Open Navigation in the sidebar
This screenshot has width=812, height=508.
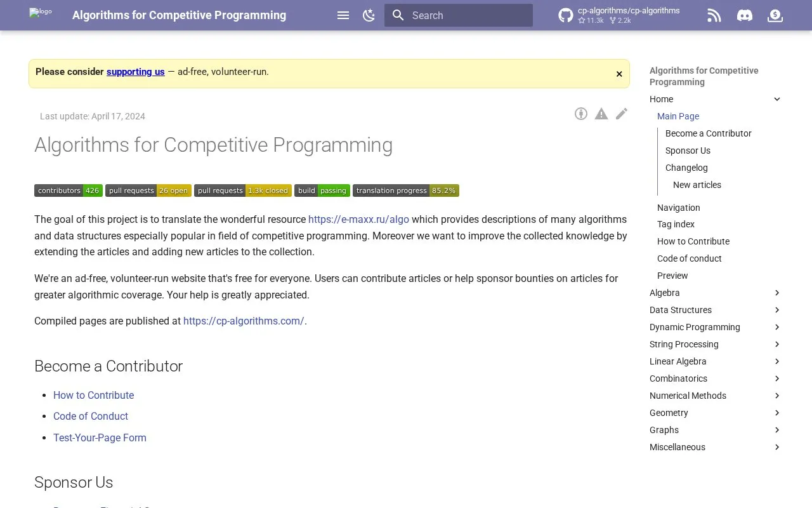click(x=679, y=208)
